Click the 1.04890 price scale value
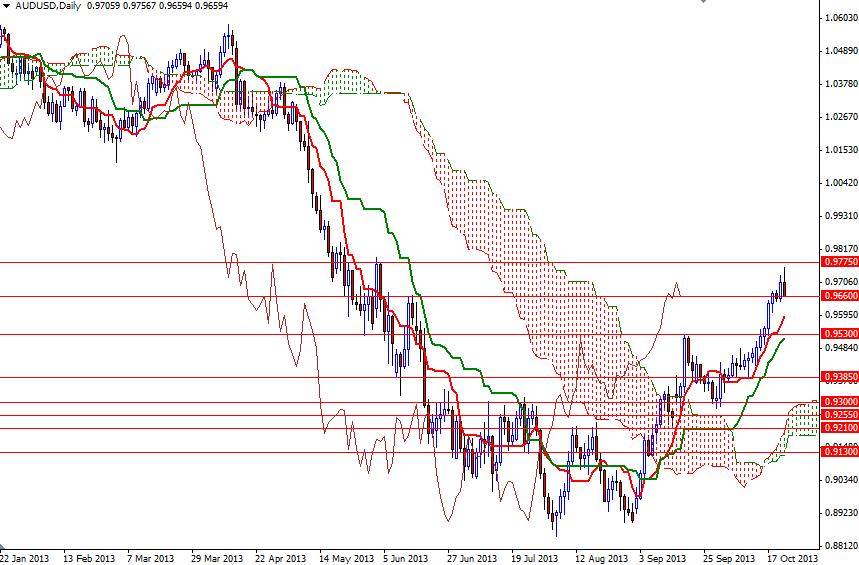859x565 pixels. coord(841,51)
